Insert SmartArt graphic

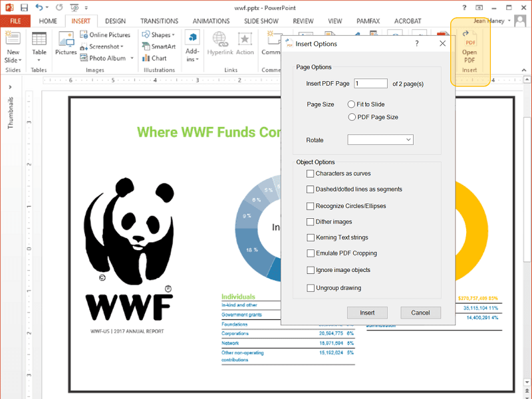point(159,47)
